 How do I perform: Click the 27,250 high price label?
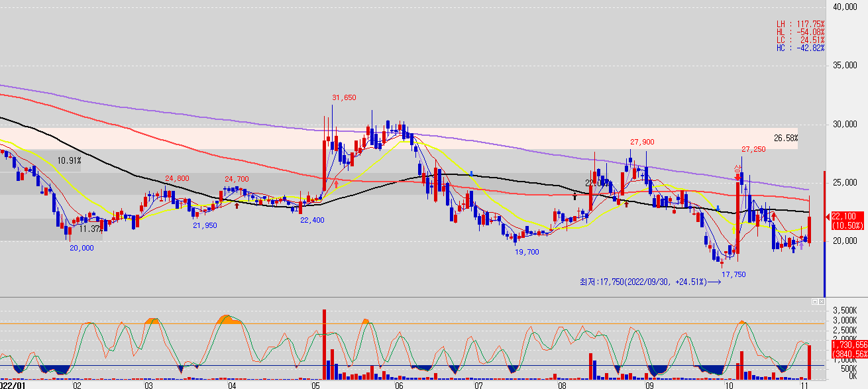coord(753,149)
